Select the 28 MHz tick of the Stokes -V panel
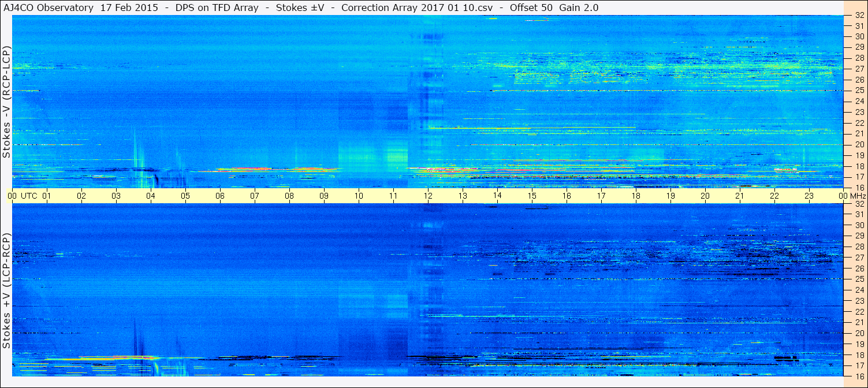 [859, 58]
